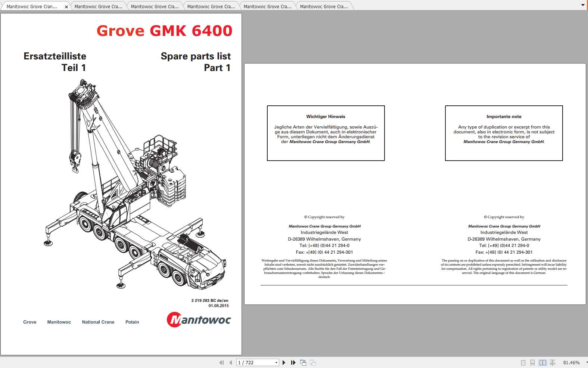
Task: Go to the first page
Action: [x=221, y=362]
